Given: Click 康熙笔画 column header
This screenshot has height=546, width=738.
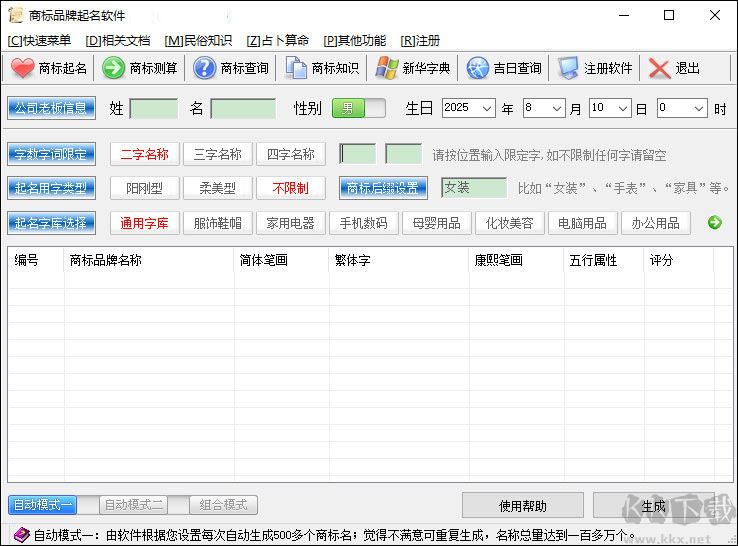Looking at the screenshot, I should coord(516,260).
